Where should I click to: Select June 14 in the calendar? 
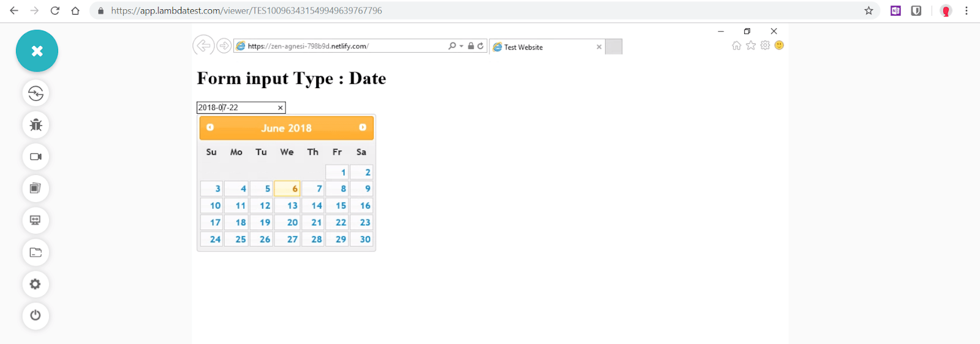click(x=313, y=206)
